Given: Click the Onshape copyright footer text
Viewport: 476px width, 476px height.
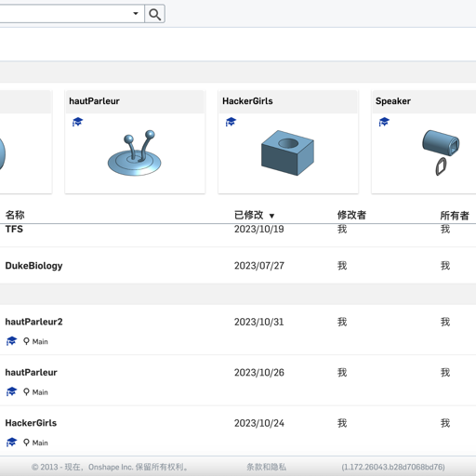Looking at the screenshot, I should 110,467.
